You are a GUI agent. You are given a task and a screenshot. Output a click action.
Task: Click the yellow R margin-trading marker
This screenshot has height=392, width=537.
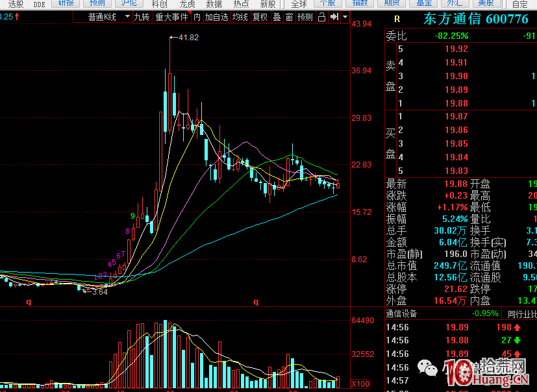pos(397,19)
